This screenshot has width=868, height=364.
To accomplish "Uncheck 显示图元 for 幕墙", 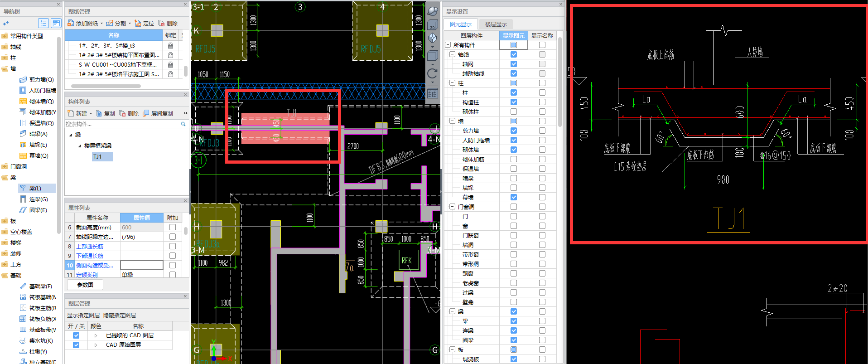I will click(x=514, y=197).
